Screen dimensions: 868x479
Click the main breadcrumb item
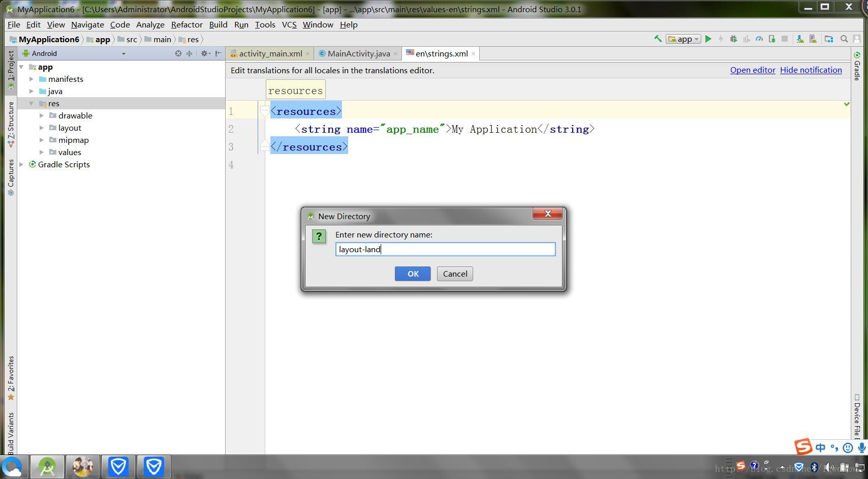point(158,39)
